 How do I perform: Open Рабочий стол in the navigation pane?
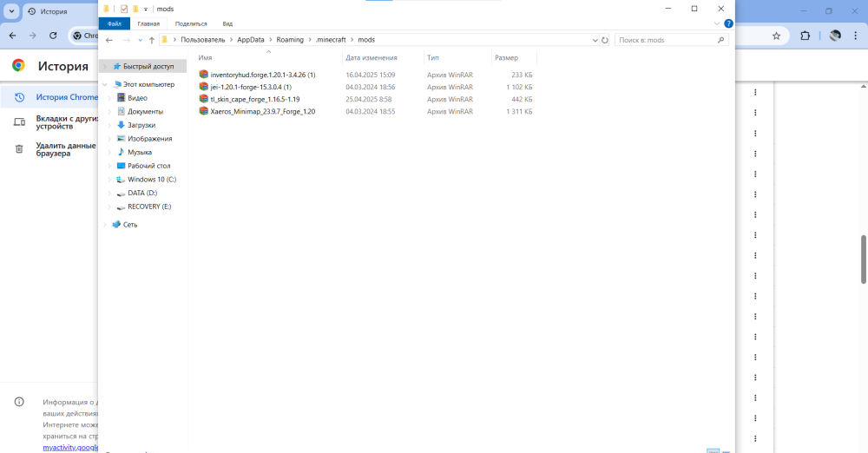pyautogui.click(x=149, y=166)
